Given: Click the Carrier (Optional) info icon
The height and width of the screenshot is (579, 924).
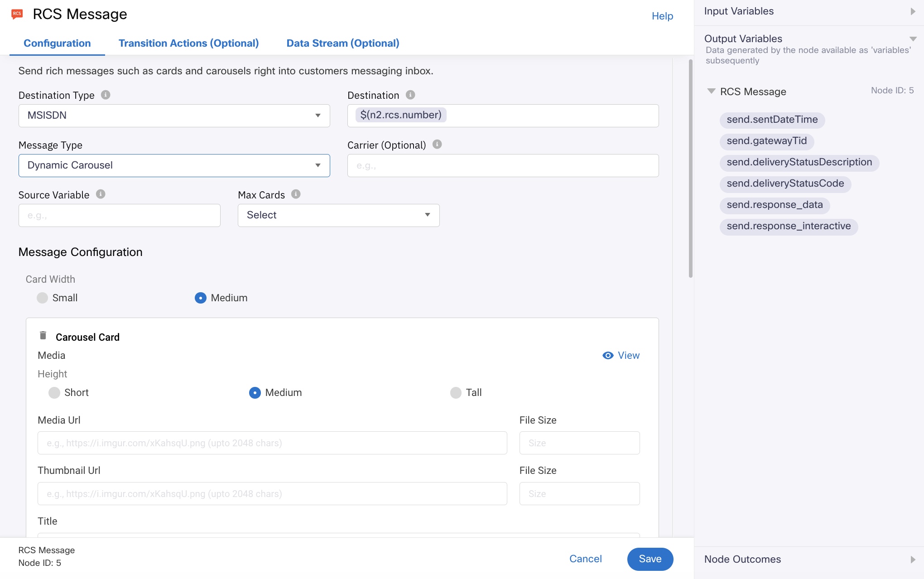Looking at the screenshot, I should click(x=437, y=144).
